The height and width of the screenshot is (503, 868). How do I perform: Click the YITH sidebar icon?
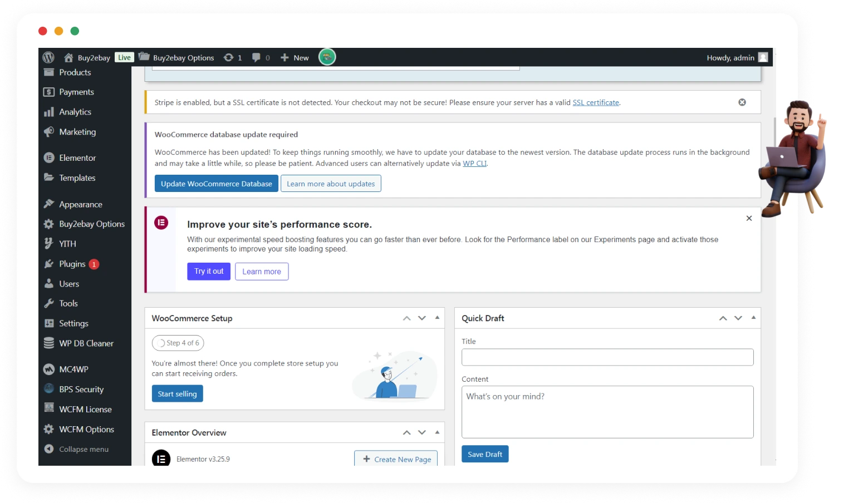click(49, 244)
